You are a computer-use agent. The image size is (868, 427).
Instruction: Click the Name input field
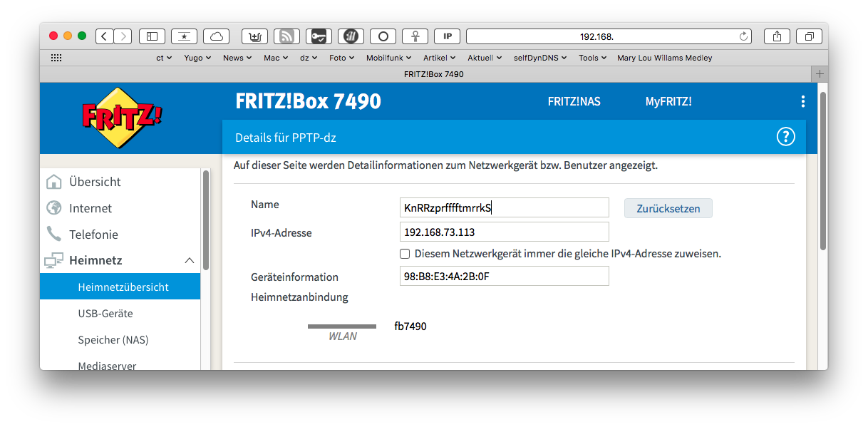click(x=505, y=207)
